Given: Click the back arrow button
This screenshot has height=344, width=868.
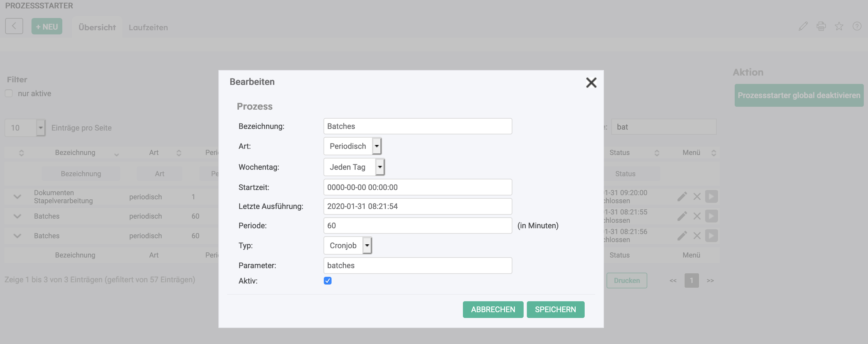Looking at the screenshot, I should [14, 26].
